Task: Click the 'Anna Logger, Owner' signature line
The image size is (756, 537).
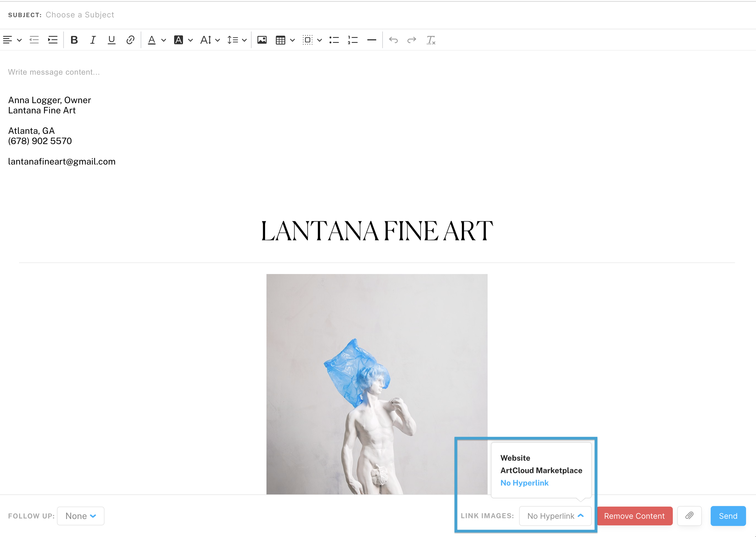Action: [49, 100]
